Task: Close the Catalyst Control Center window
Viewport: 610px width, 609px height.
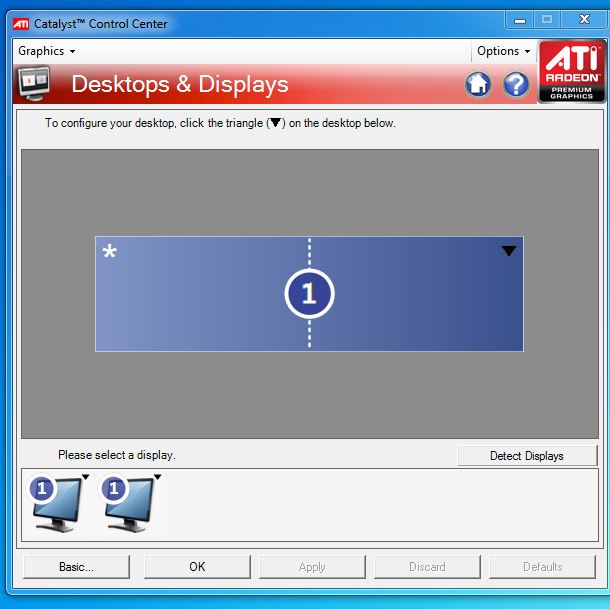Action: pyautogui.click(x=585, y=19)
